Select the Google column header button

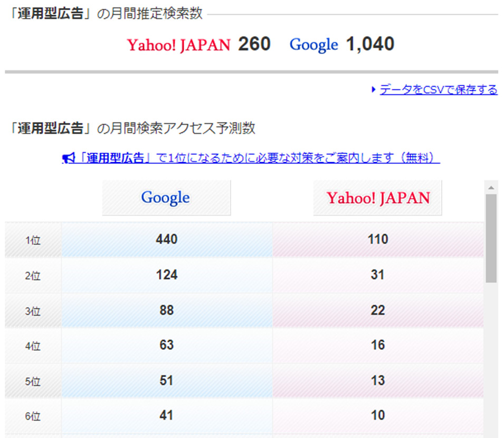166,198
